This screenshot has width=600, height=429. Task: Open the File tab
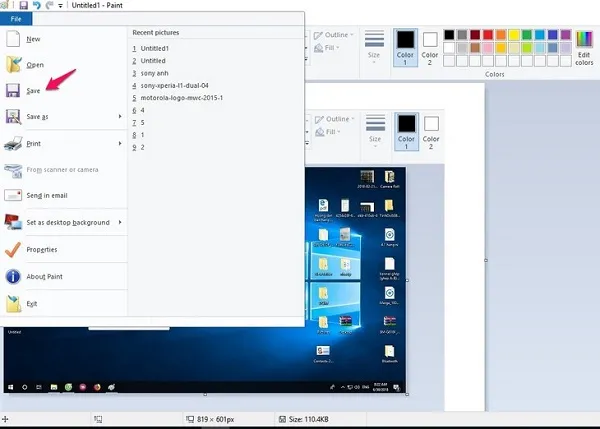coord(15,18)
